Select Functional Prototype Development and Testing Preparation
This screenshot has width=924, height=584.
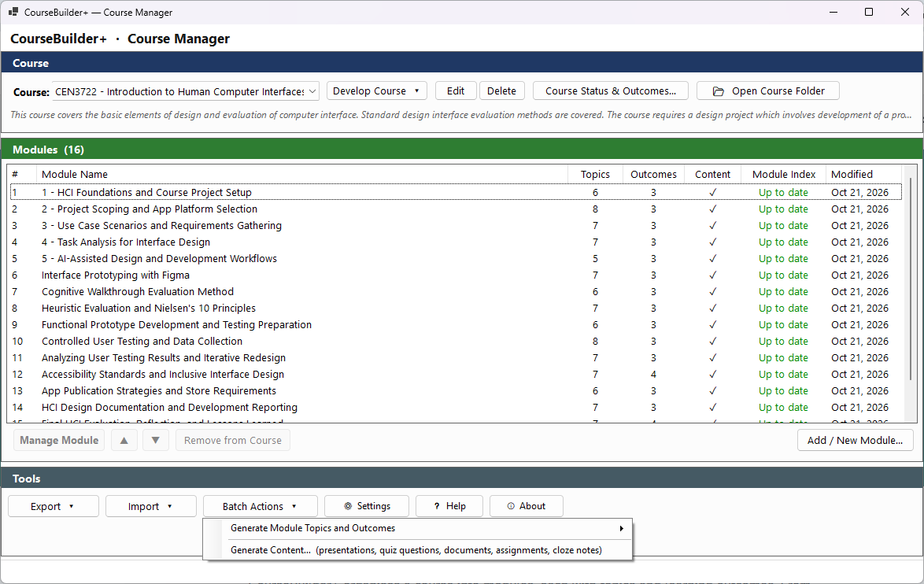click(456, 324)
